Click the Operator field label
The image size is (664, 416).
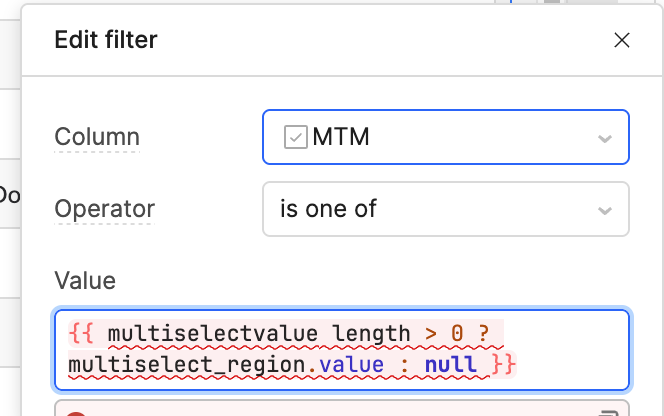pos(105,209)
